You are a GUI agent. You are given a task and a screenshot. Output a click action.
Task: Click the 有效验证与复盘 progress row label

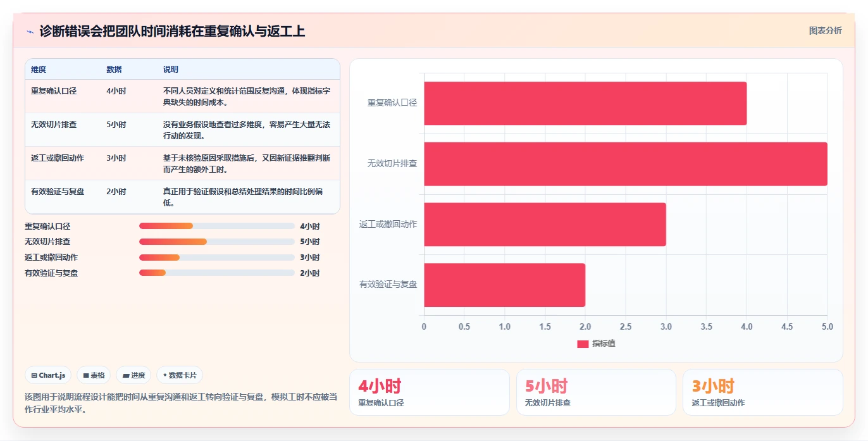point(51,273)
